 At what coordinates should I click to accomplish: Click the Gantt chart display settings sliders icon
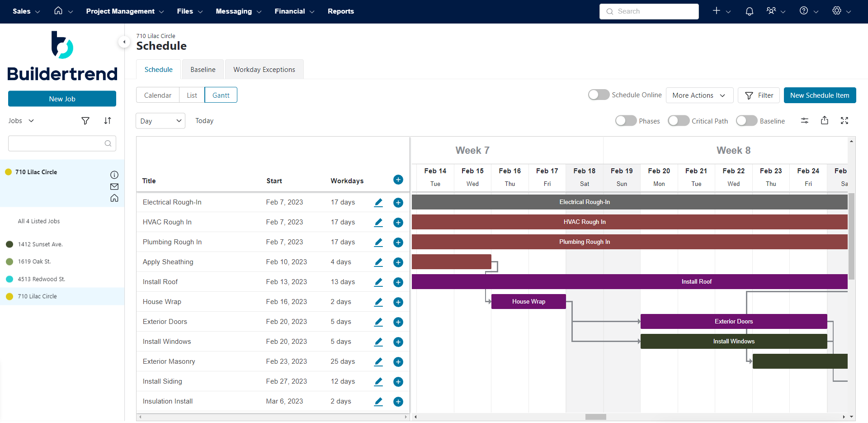805,120
